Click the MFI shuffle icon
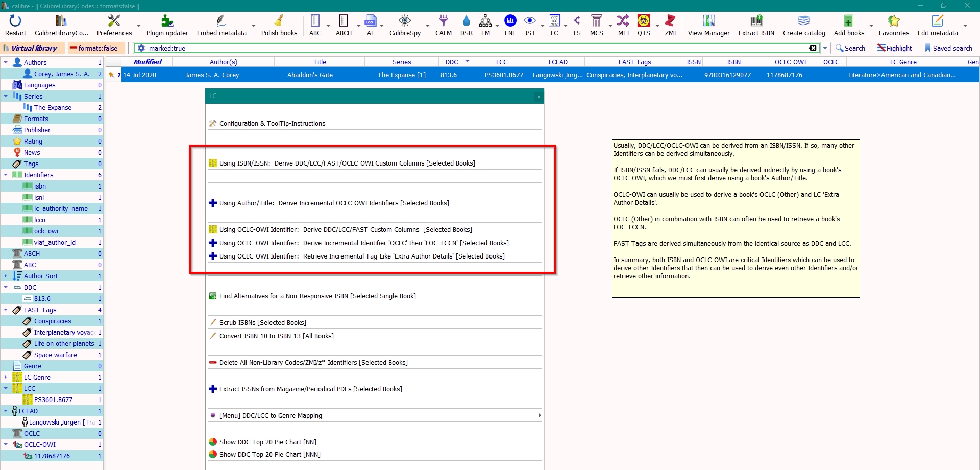 click(623, 21)
